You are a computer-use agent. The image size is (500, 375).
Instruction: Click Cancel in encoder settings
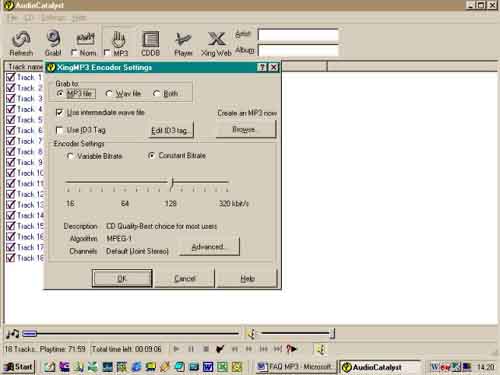[185, 278]
